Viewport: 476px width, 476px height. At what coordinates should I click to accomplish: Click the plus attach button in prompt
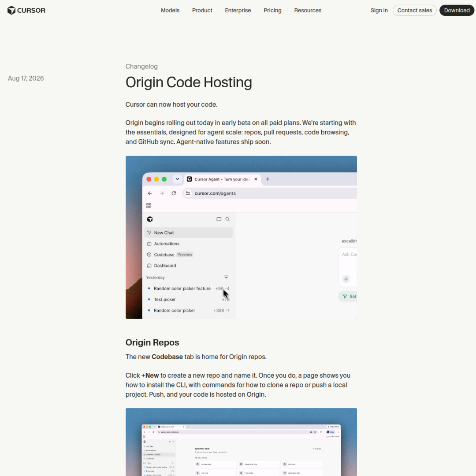(346, 279)
